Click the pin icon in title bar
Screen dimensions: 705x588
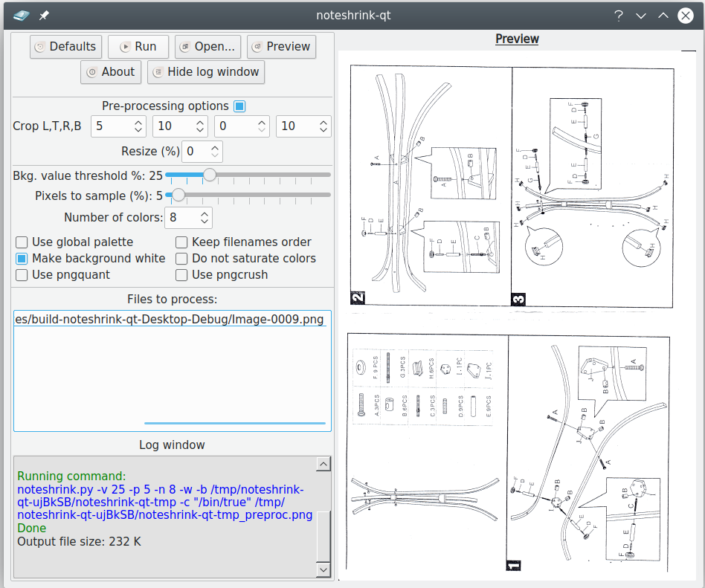[x=44, y=15]
